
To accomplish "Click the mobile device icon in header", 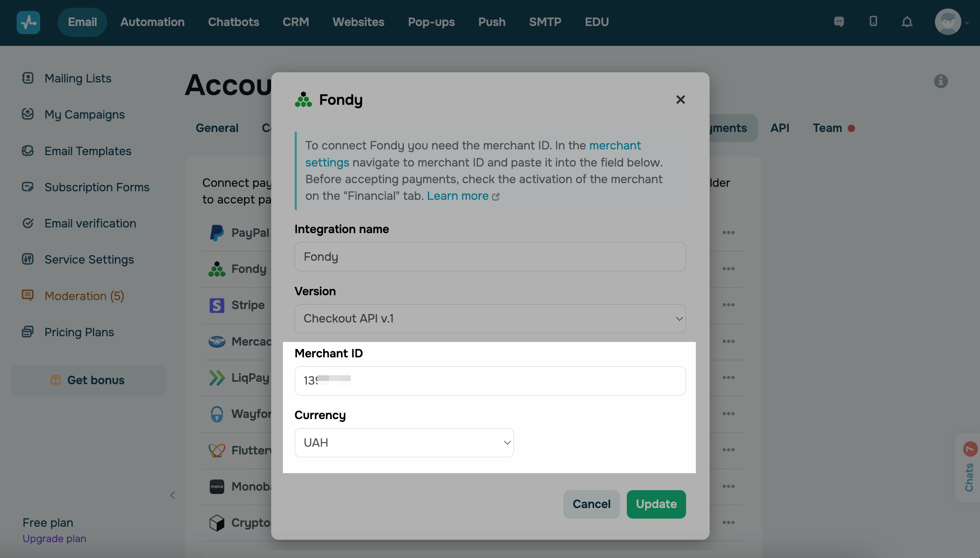I will click(873, 22).
